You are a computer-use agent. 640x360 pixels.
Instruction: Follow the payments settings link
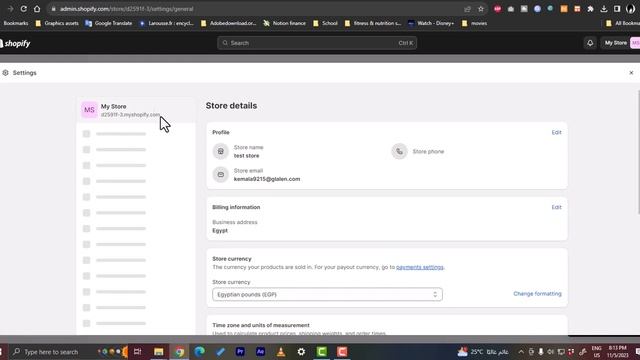pos(420,267)
